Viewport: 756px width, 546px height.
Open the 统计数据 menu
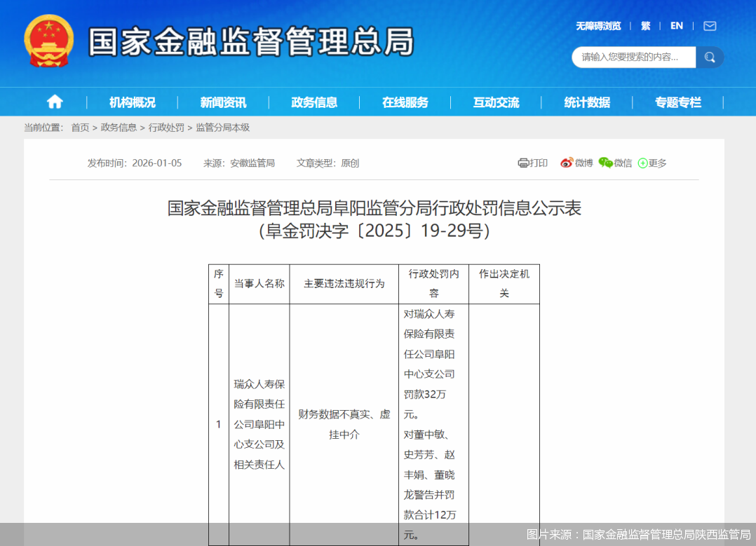586,102
